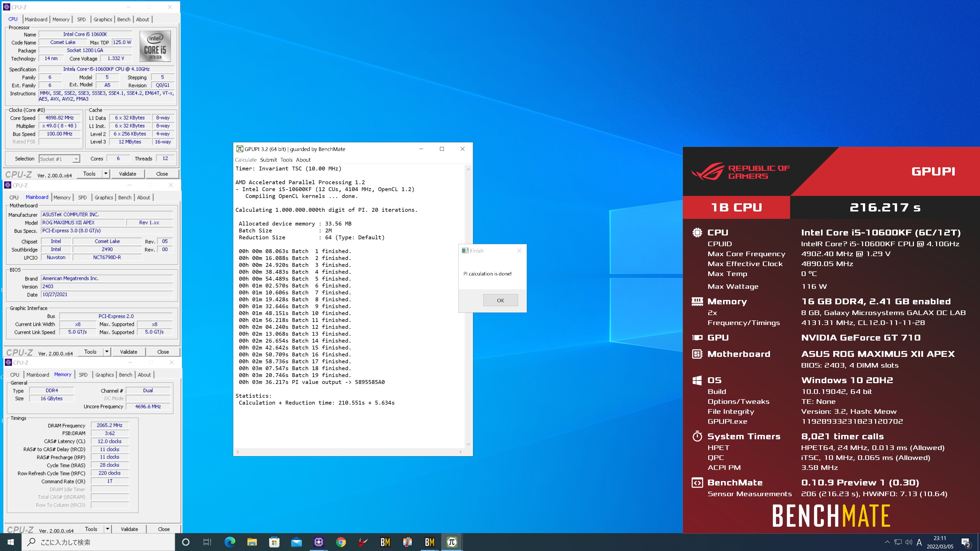
Task: Switch to Bench tab in the Processor CPU-Z window
Action: coord(124,19)
